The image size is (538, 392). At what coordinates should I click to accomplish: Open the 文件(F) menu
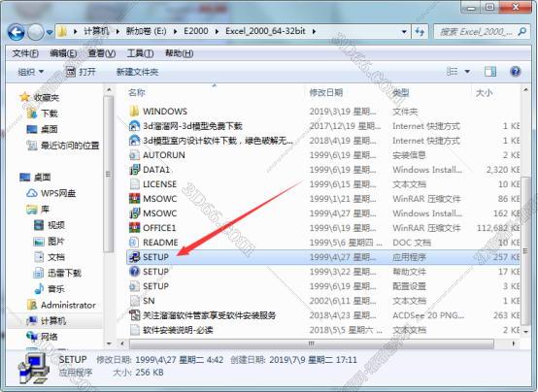coord(25,53)
